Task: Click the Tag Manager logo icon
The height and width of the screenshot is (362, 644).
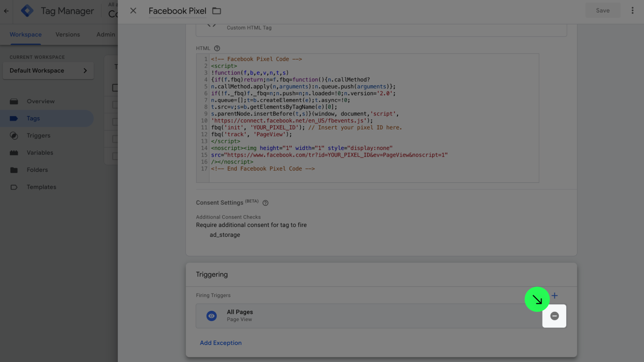Action: (27, 11)
